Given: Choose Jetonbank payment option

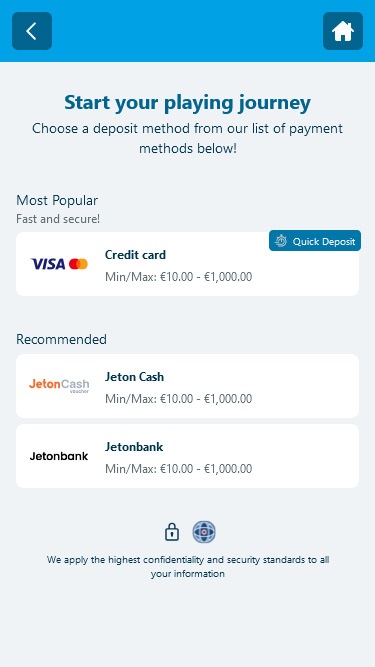Looking at the screenshot, I should [188, 456].
